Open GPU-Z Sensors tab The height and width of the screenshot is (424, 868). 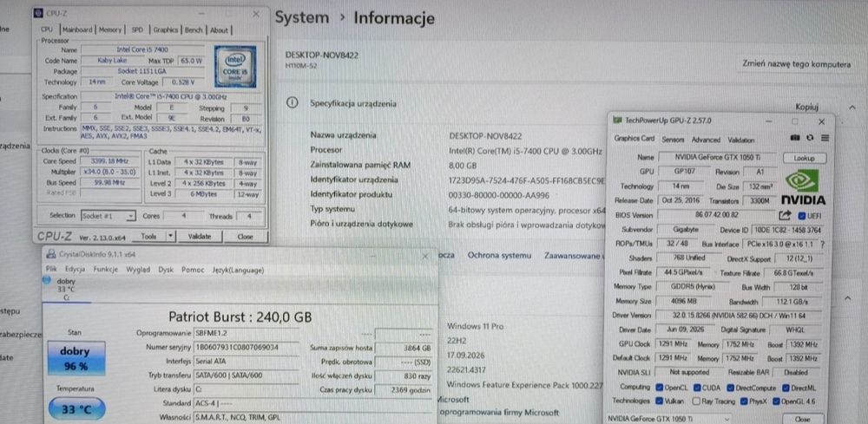(673, 140)
